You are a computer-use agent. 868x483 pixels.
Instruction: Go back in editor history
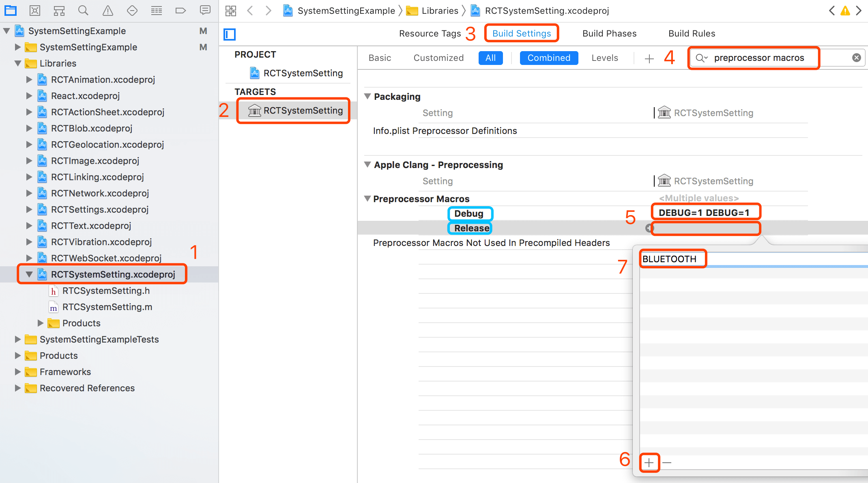250,11
